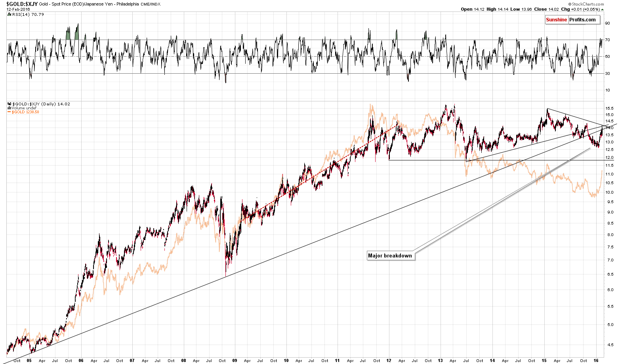This screenshot has width=620, height=364.
Task: Click the 13.0 price axis label
Action: [609, 142]
